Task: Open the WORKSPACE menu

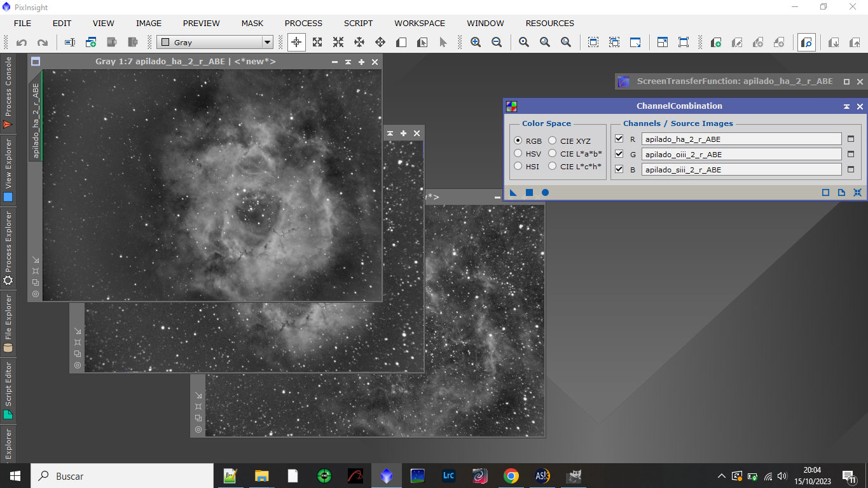Action: click(420, 23)
